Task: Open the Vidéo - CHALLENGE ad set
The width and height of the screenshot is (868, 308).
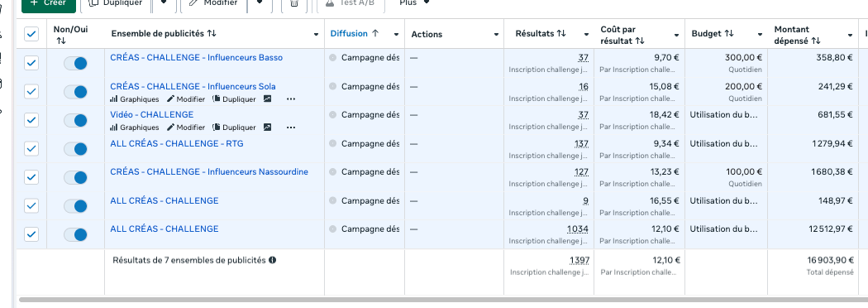Action: (151, 114)
